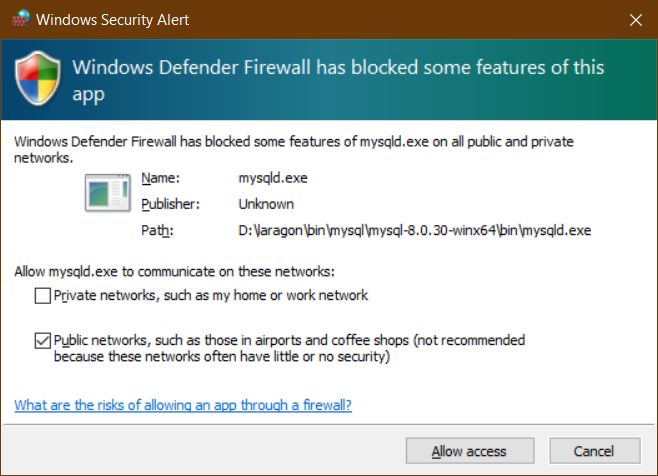Click the Path label
This screenshot has height=476, width=658.
pyautogui.click(x=157, y=230)
